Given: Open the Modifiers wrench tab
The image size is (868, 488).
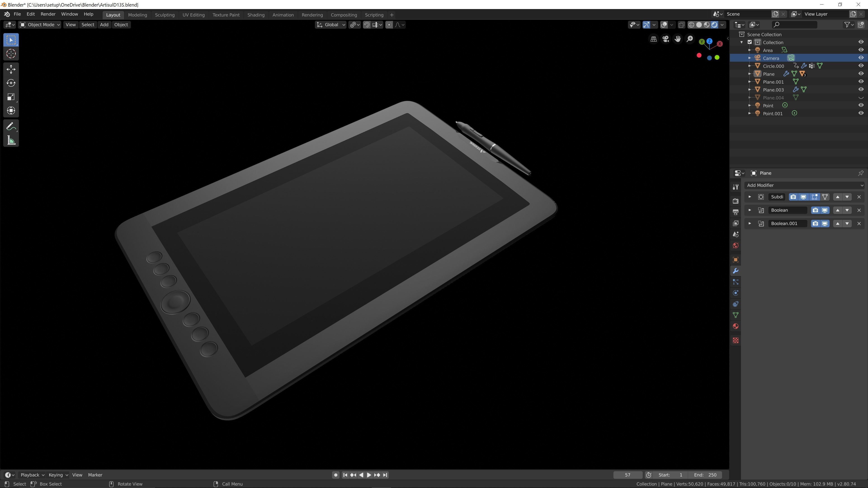Looking at the screenshot, I should [x=736, y=271].
